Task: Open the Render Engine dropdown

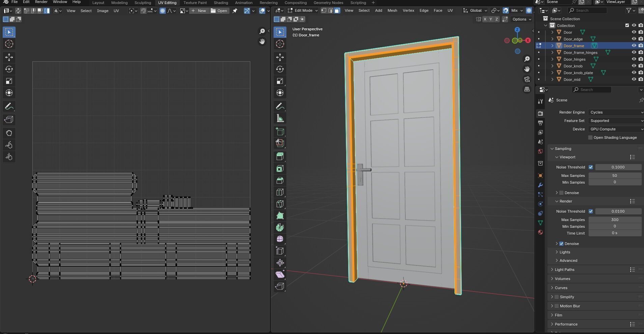Action: (x=616, y=112)
